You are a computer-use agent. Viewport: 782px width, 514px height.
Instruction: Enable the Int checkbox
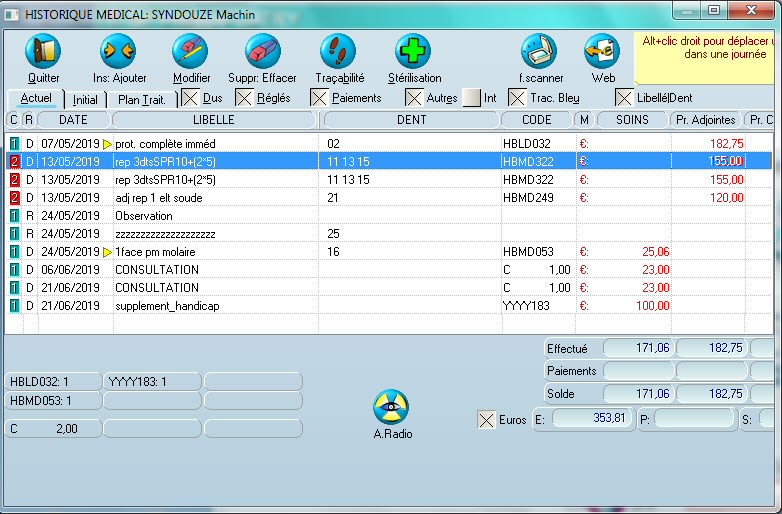pyautogui.click(x=471, y=98)
